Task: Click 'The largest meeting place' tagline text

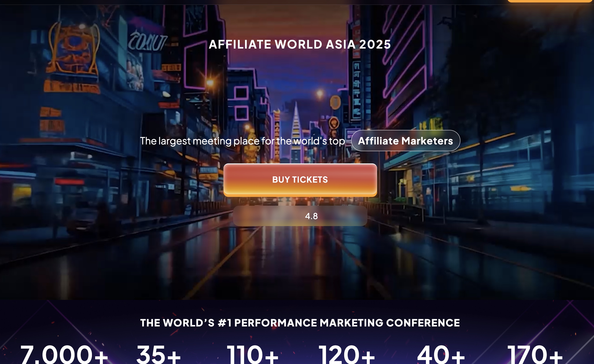Action: click(242, 141)
